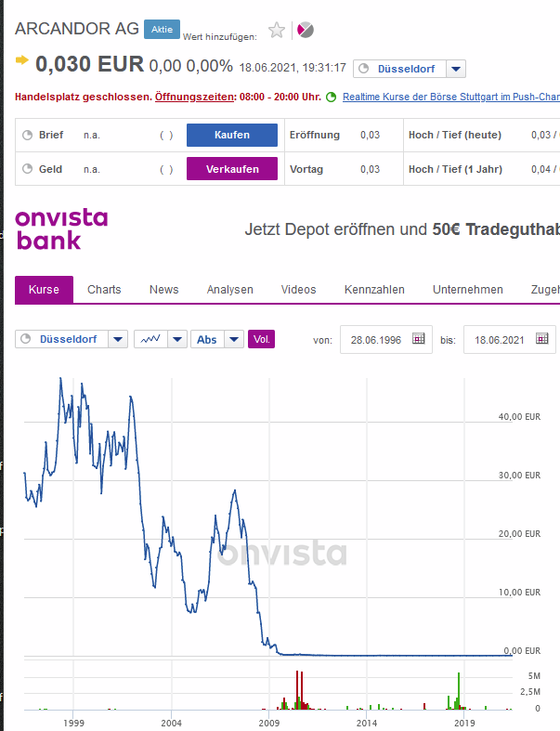The image size is (560, 731).
Task: Toggle the Vol. volume display
Action: coord(261,339)
